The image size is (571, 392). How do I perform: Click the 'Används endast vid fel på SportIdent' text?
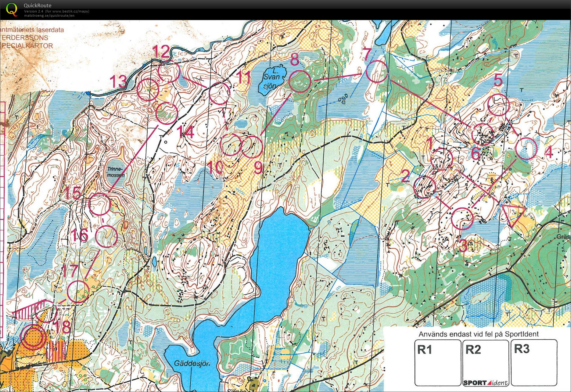click(479, 334)
